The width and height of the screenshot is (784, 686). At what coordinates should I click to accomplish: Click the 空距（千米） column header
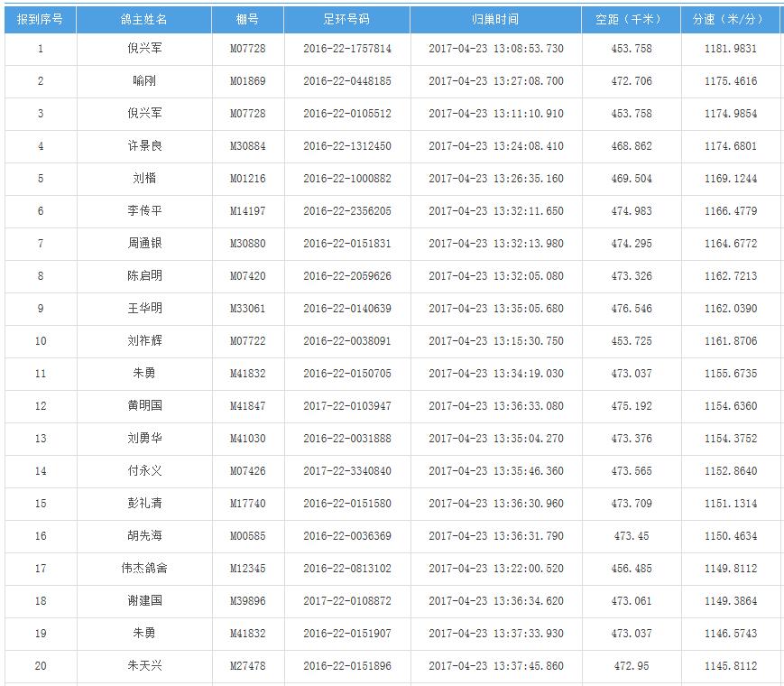631,19
